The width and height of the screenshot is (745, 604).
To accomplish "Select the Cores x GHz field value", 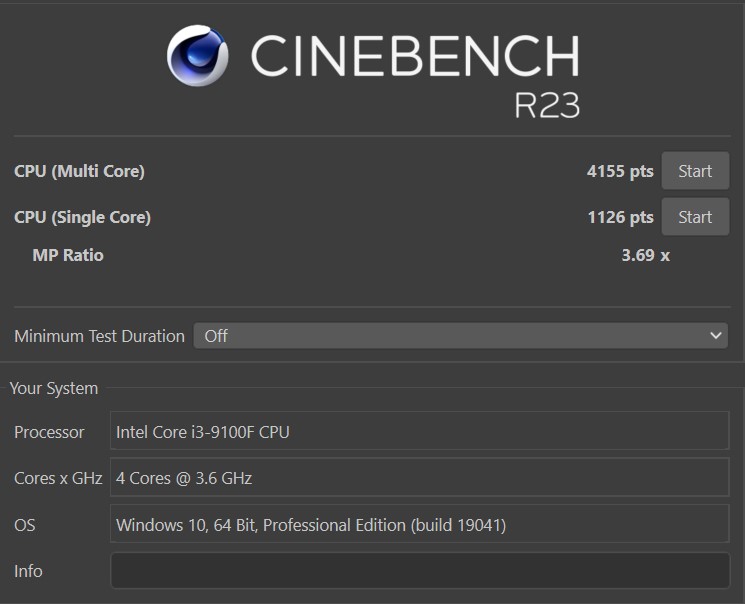I will click(420, 477).
